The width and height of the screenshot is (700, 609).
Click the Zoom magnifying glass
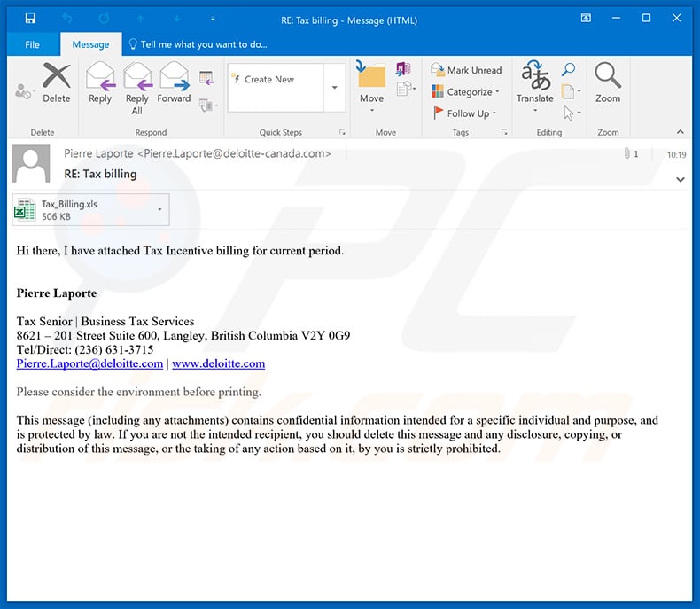pyautogui.click(x=608, y=83)
